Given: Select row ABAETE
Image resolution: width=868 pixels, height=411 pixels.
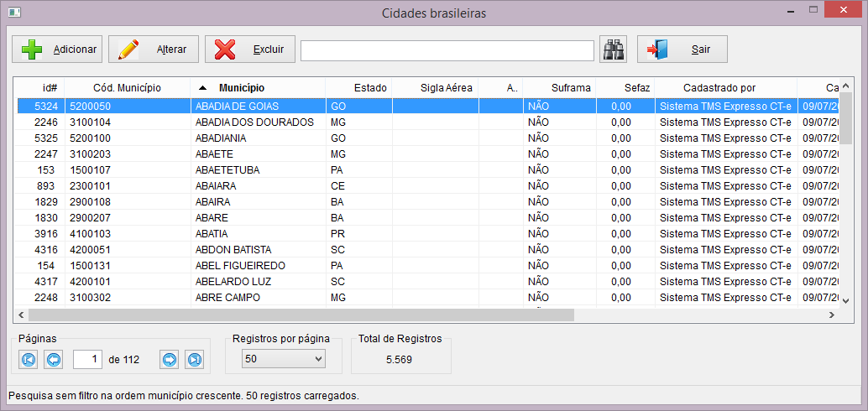Looking at the screenshot, I should (428, 153).
